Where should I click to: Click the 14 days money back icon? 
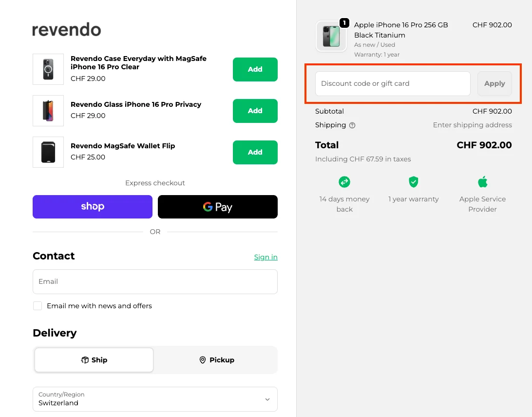[344, 181]
